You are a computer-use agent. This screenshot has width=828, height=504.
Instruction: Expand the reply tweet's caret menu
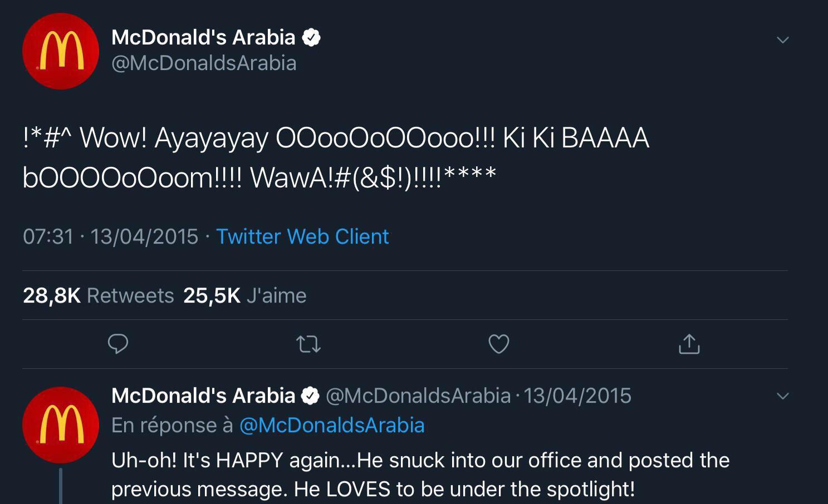[x=783, y=395]
